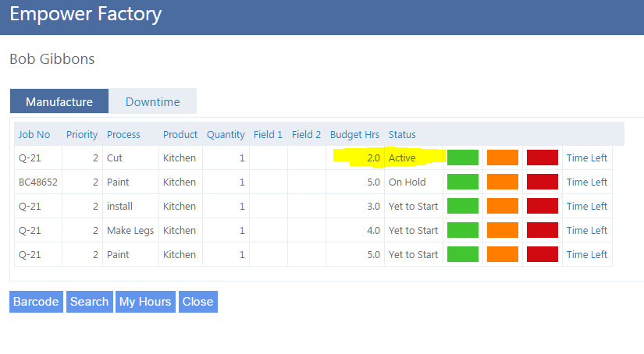The image size is (644, 354).
Task: Click red button for install process row
Action: coord(542,206)
